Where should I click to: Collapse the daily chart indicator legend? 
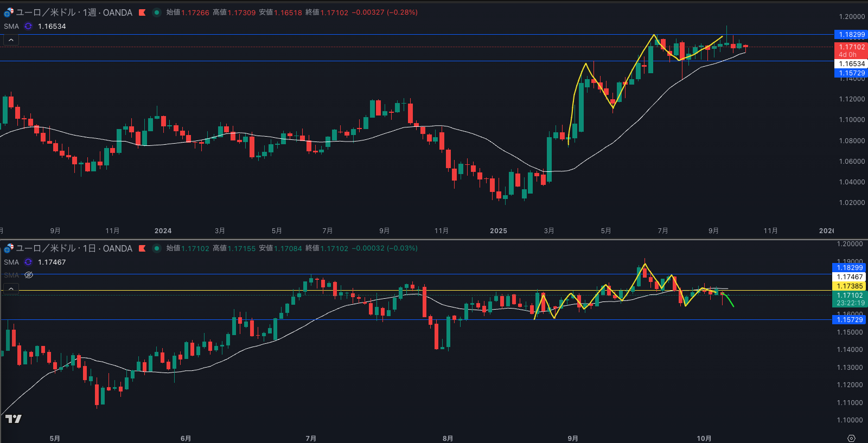click(11, 289)
